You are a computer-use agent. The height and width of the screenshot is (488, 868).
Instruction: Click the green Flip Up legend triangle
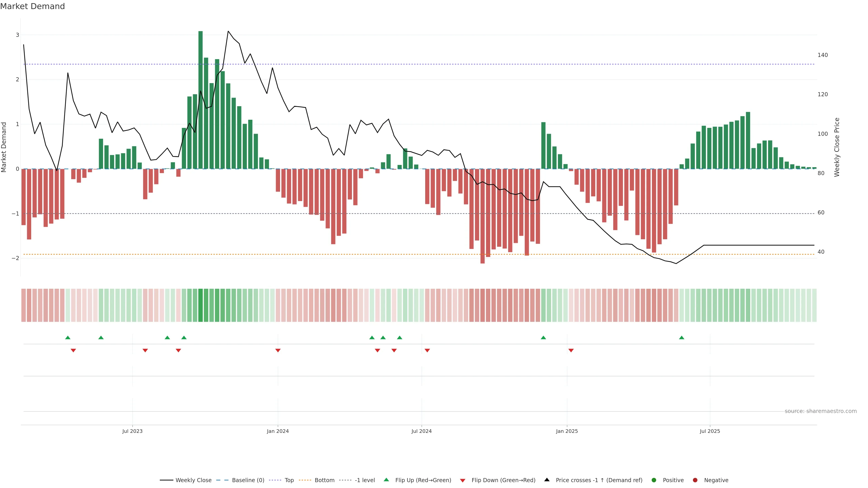pyautogui.click(x=386, y=480)
